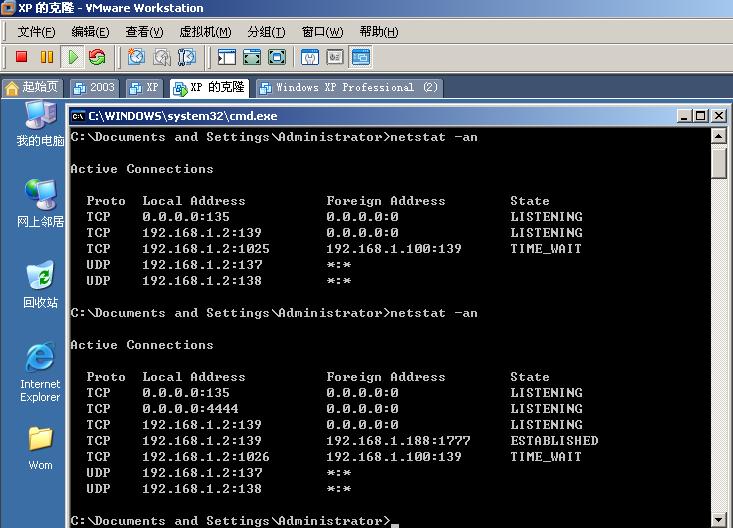The width and height of the screenshot is (733, 528).
Task: Toggle the sidebar view toolbar icon
Action: pos(227,58)
